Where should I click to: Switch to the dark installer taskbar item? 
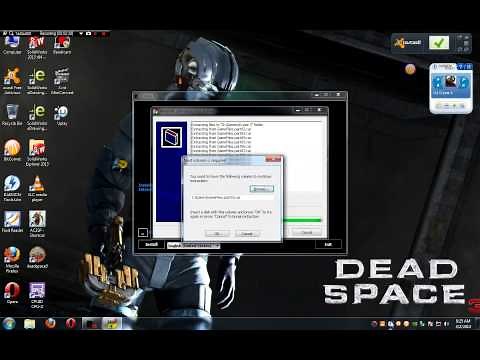(x=92, y=323)
